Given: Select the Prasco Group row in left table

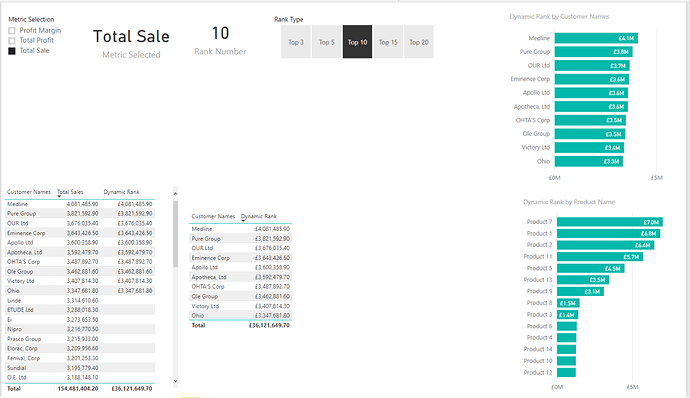Looking at the screenshot, I should point(80,339).
